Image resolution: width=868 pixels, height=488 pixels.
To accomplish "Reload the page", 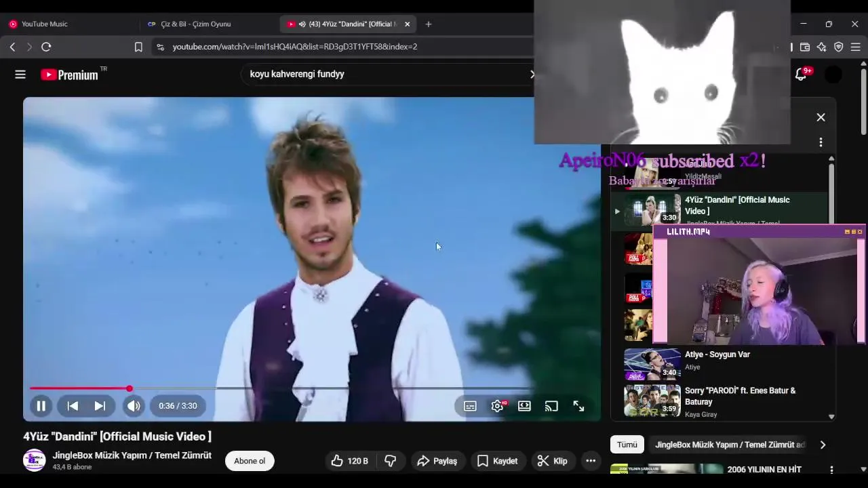I will pos(46,47).
